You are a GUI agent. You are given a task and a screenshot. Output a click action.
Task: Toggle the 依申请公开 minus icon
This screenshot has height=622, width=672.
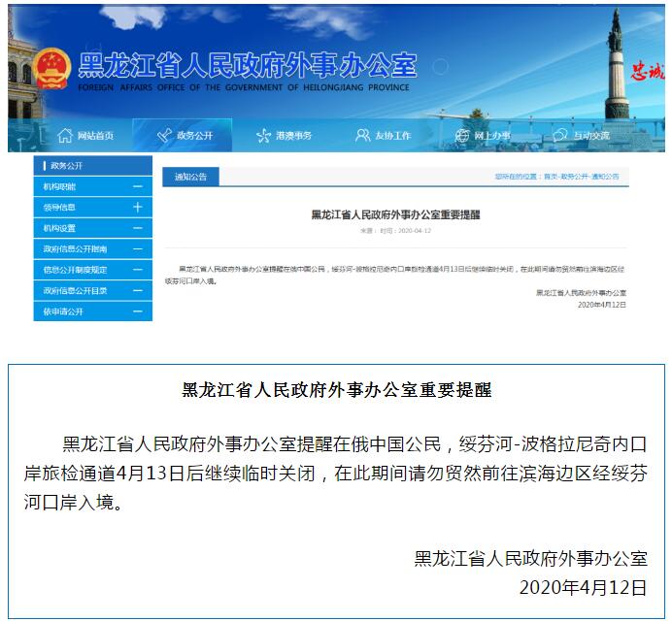coord(138,311)
